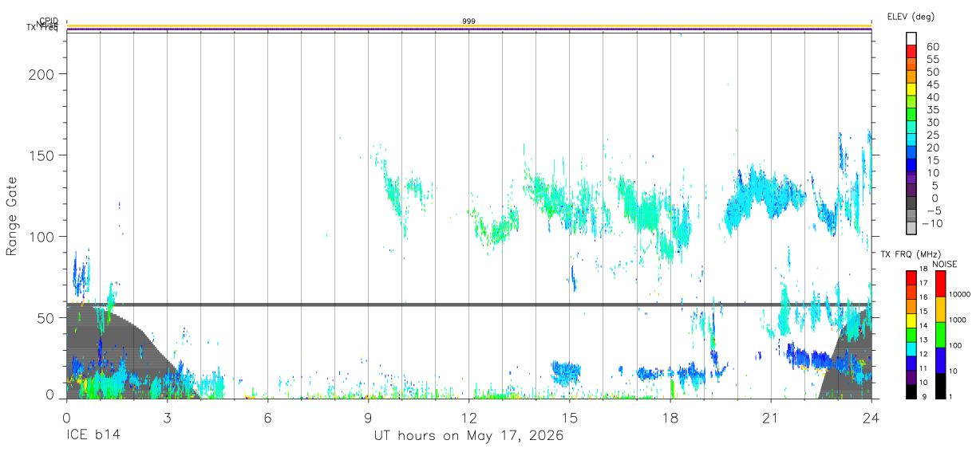Image resolution: width=980 pixels, height=452 pixels.
Task: Click the gray horizontal band near range gate 58
Action: click(x=469, y=304)
